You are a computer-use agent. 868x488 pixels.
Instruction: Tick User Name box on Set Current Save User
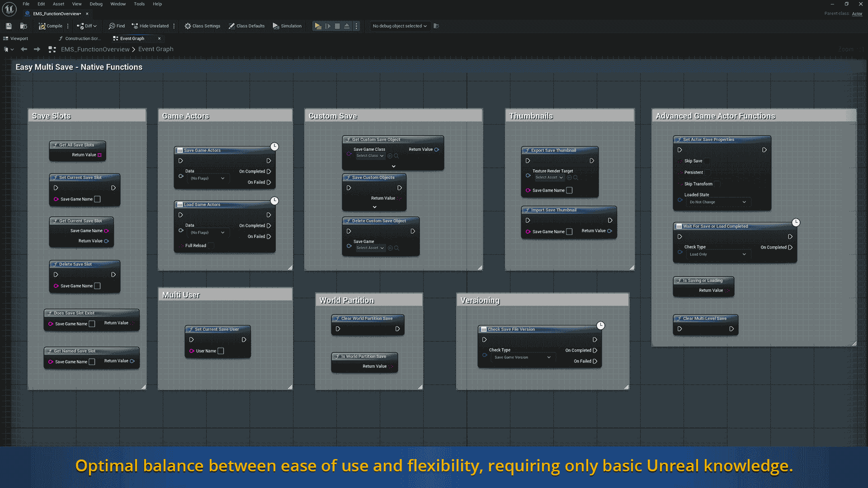[x=221, y=351]
